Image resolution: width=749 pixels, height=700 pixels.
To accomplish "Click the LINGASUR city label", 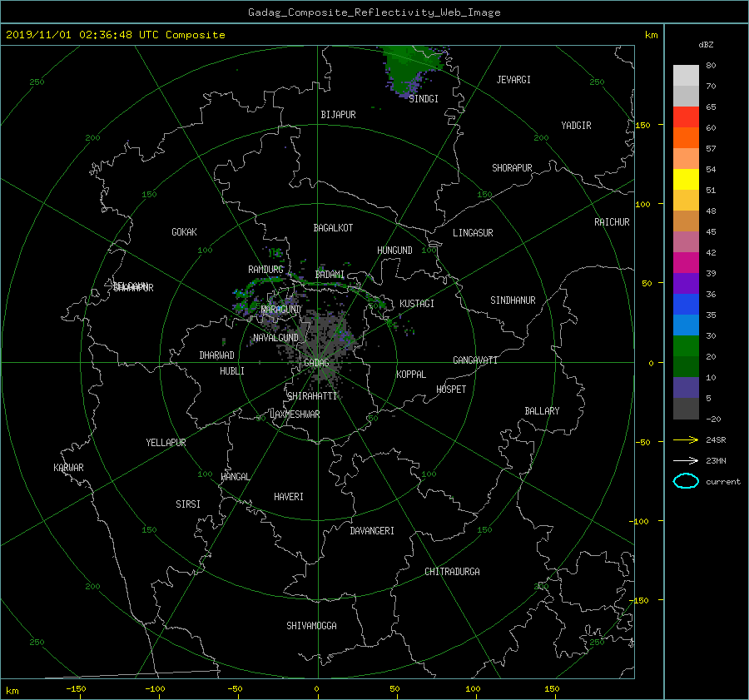I will (x=473, y=233).
